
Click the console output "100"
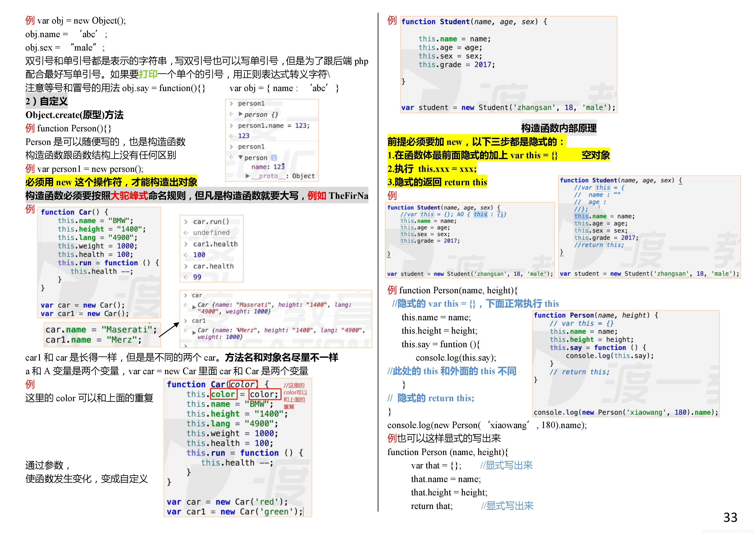pyautogui.click(x=199, y=255)
